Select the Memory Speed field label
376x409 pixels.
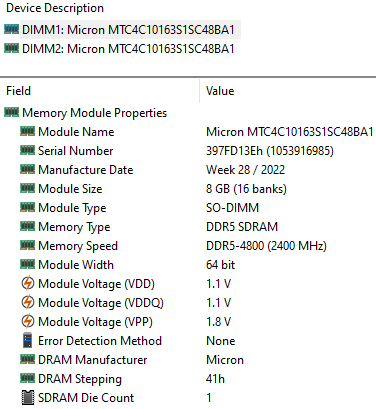[78, 246]
